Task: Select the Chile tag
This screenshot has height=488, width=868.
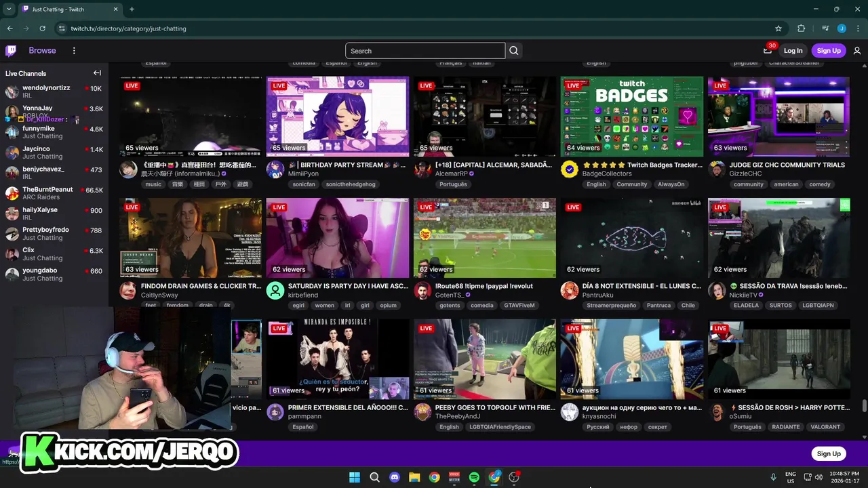Action: 688,306
